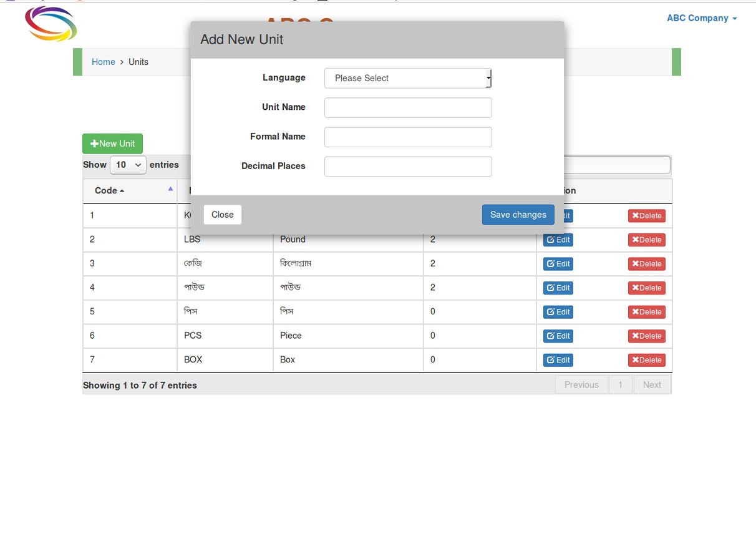Click the 'Add New Unit' modal title
Viewport: 756px width, 546px height.
242,39
